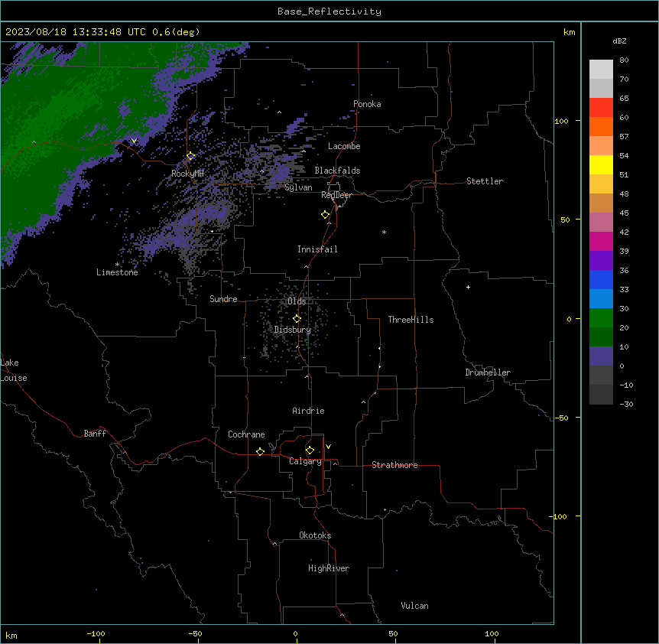Image resolution: width=659 pixels, height=644 pixels.
Task: Click the yellow diamond marker between Olds and Didsbury
Action: click(x=297, y=318)
